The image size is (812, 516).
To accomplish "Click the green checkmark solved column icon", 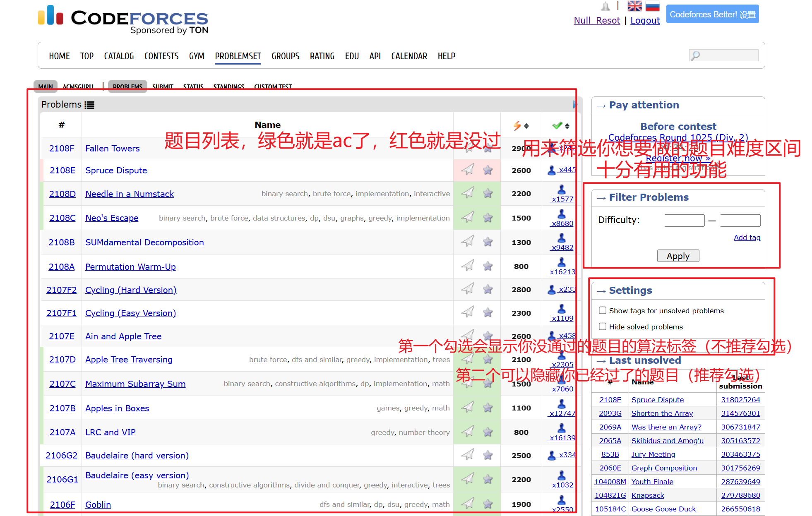I will 557,125.
